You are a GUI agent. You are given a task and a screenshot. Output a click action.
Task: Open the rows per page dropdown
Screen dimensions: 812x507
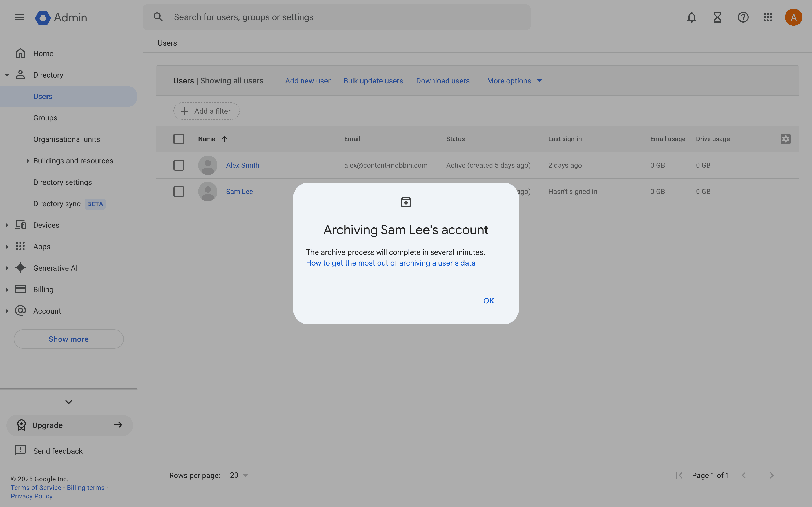(239, 475)
